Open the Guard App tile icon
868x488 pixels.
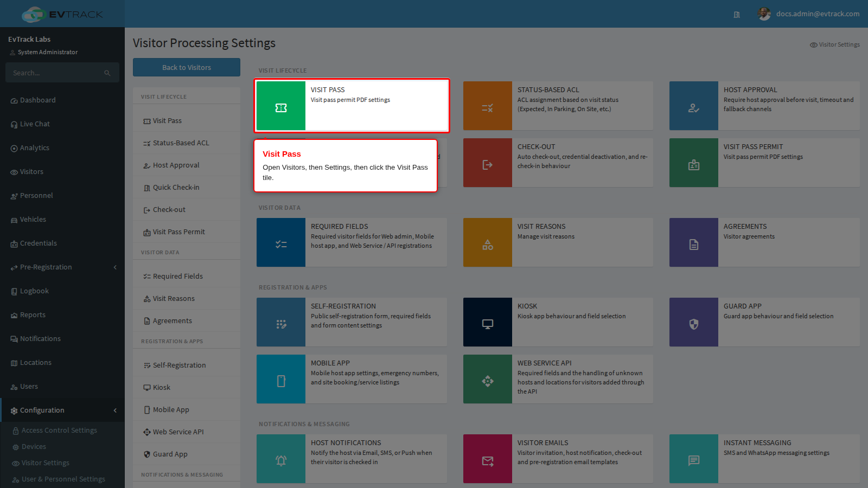[x=694, y=322]
